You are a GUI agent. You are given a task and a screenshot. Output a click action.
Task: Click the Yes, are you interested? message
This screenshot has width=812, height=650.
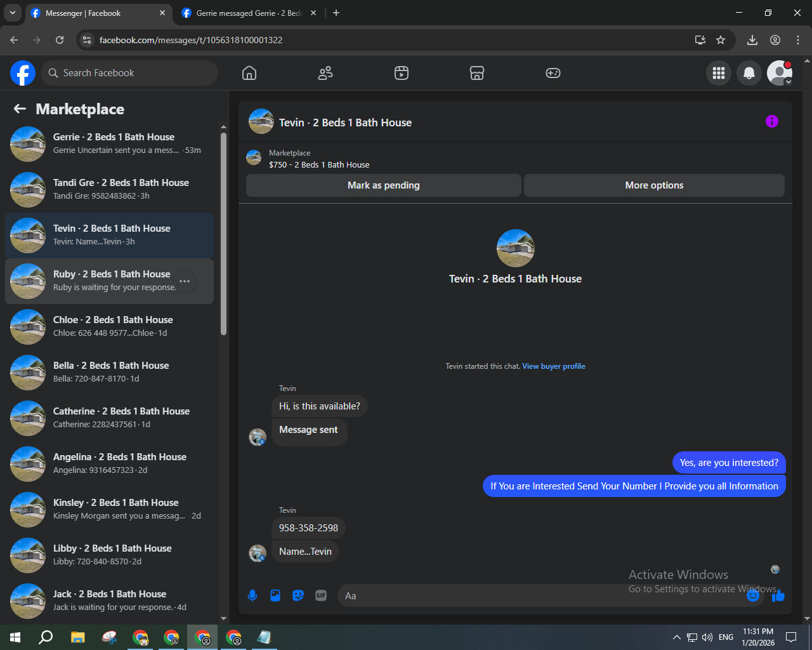click(x=729, y=463)
